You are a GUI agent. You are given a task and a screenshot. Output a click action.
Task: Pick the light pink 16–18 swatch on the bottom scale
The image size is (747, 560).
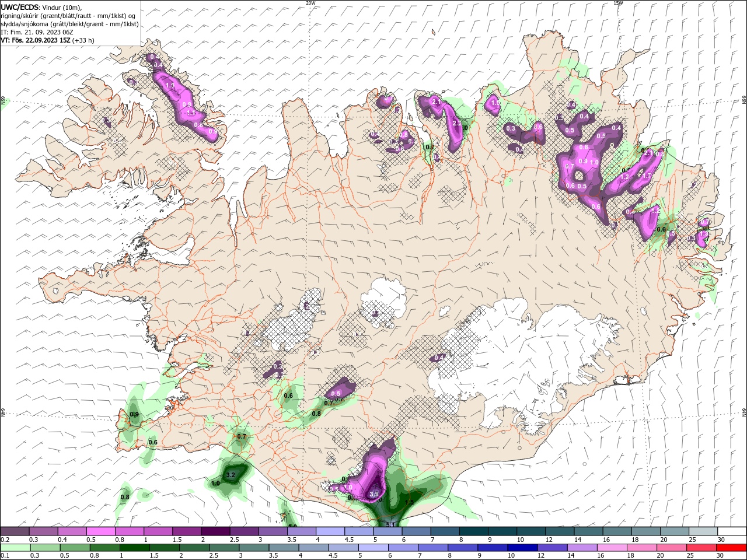click(x=612, y=548)
